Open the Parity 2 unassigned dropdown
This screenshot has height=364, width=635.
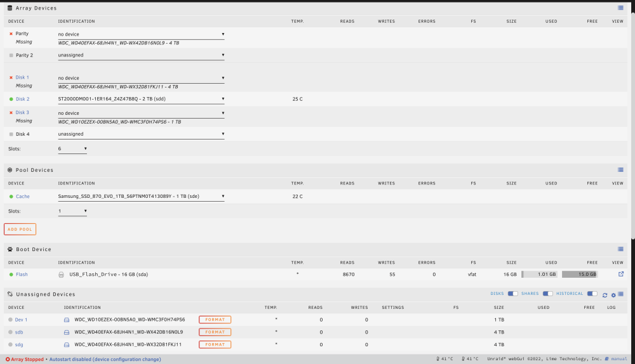point(141,55)
